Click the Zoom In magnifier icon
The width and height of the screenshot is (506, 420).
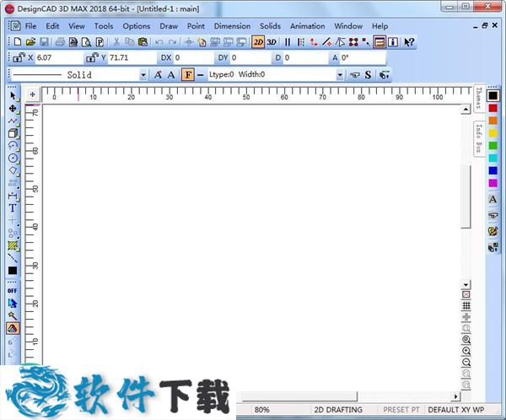[466, 351]
